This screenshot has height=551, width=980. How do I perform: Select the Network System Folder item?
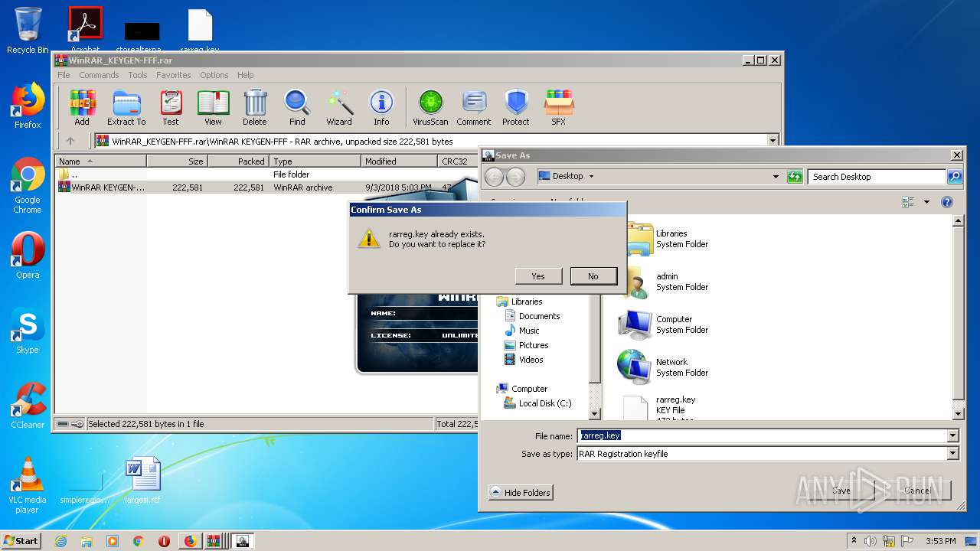click(663, 367)
